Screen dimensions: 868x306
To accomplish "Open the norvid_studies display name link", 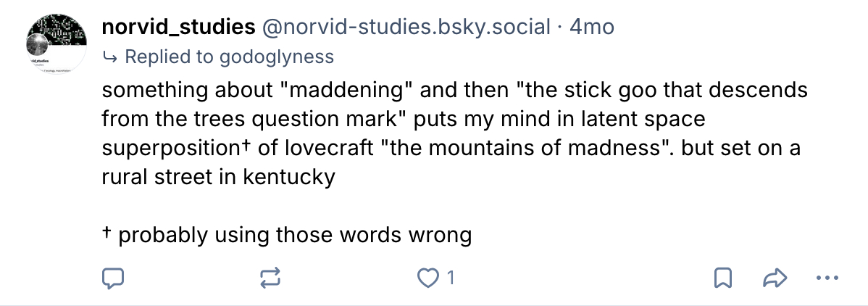I will click(x=178, y=28).
